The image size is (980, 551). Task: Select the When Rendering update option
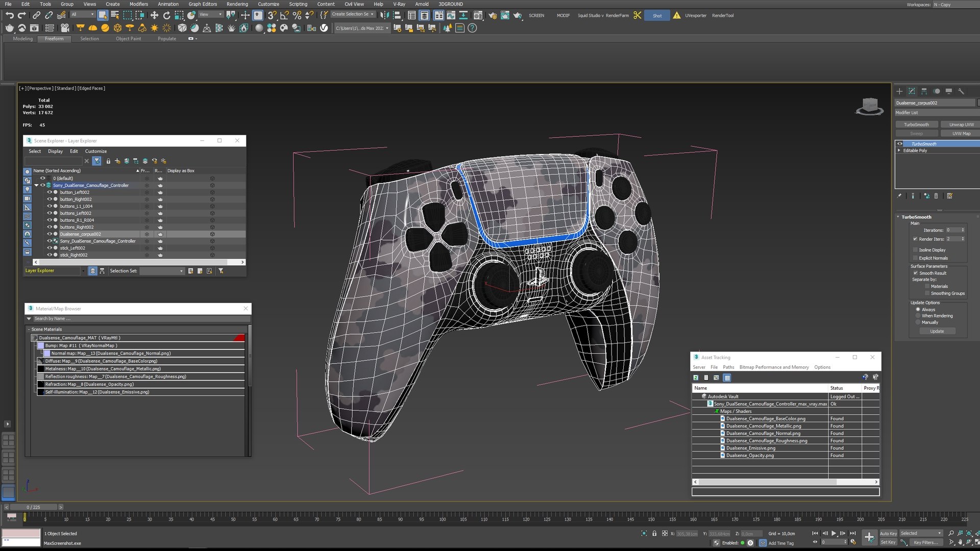pos(918,316)
